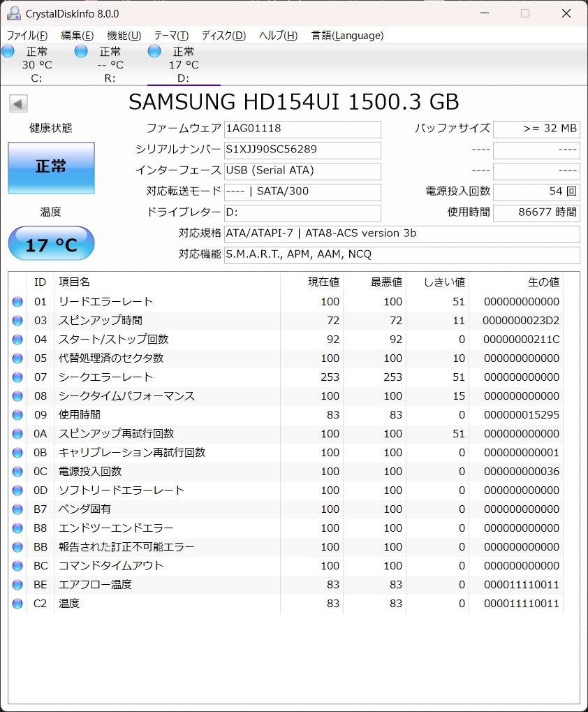Click status orb for 代替処理済のセクタ数 row
Image resolution: width=588 pixels, height=712 pixels.
(17, 358)
